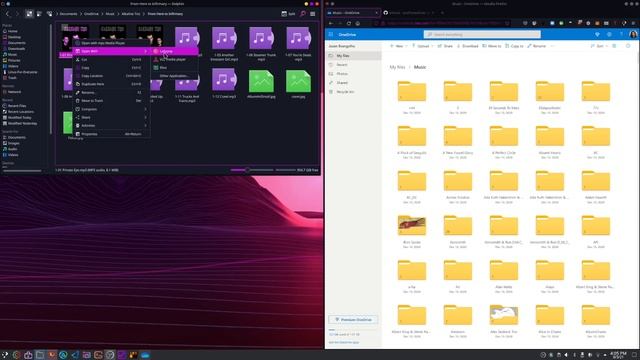Image resolution: width=640 pixels, height=360 pixels.
Task: Select Duplicate Here in context menu
Action: tap(111, 84)
